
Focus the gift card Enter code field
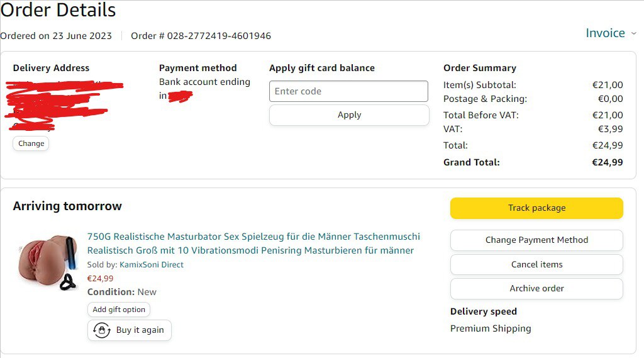348,91
